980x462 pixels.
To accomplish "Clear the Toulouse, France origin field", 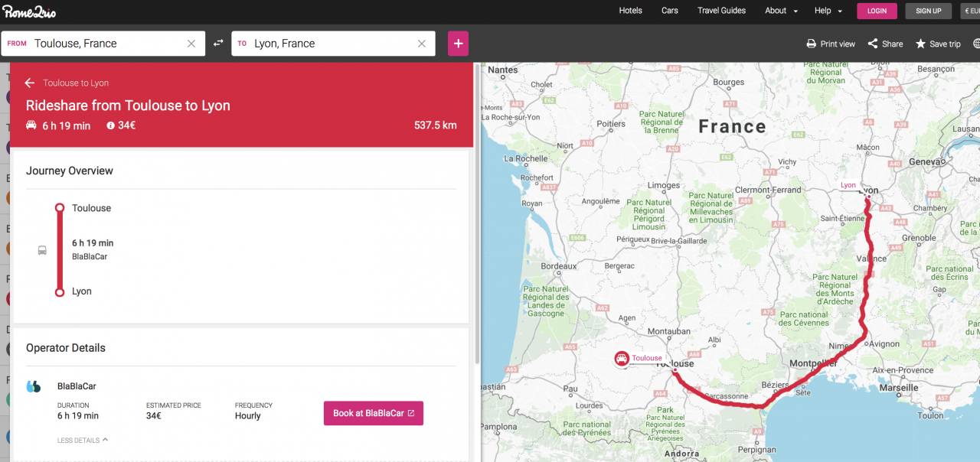I will pos(191,44).
